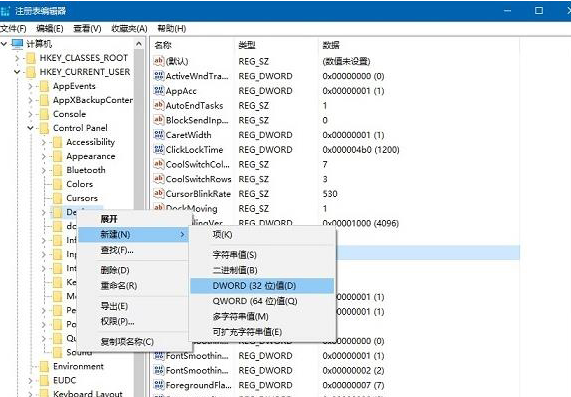Click 重命名(R) in the context menu
Image resolution: width=571 pixels, height=397 pixels.
click(133, 286)
